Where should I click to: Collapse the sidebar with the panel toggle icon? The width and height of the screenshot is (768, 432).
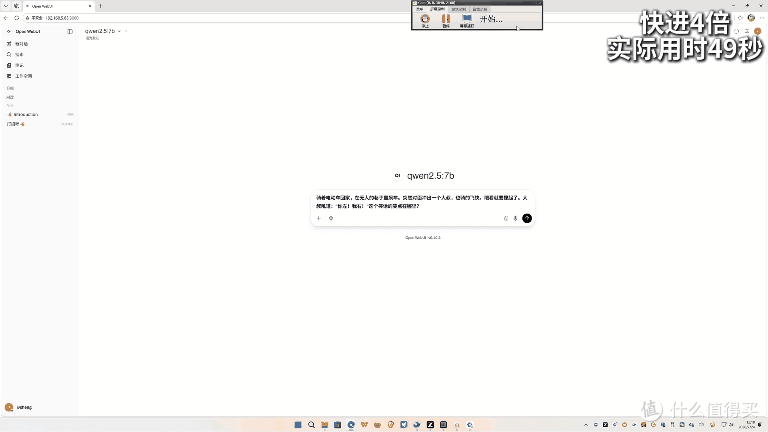point(70,31)
